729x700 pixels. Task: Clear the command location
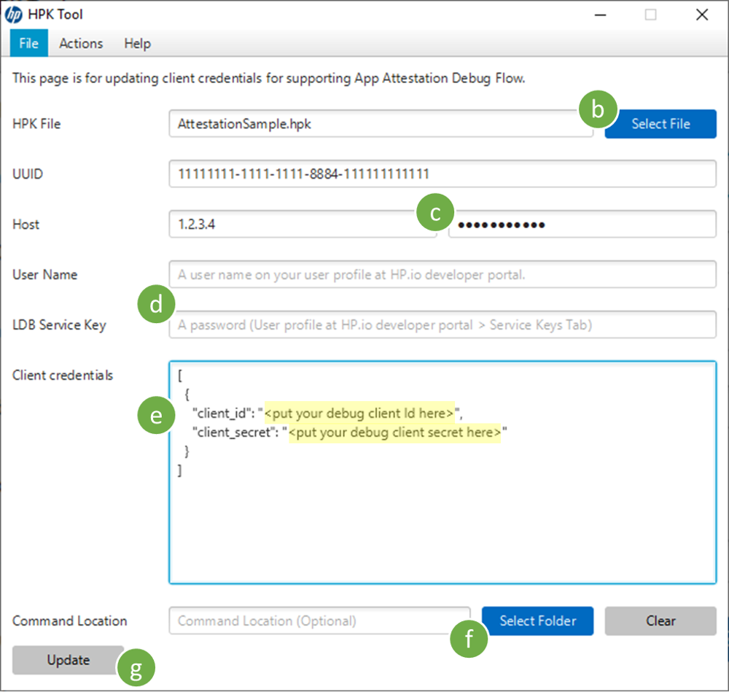[x=660, y=621]
